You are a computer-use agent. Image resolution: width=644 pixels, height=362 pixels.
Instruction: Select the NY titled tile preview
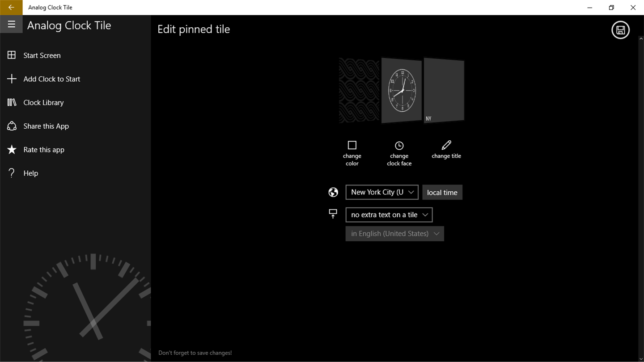[x=444, y=90]
